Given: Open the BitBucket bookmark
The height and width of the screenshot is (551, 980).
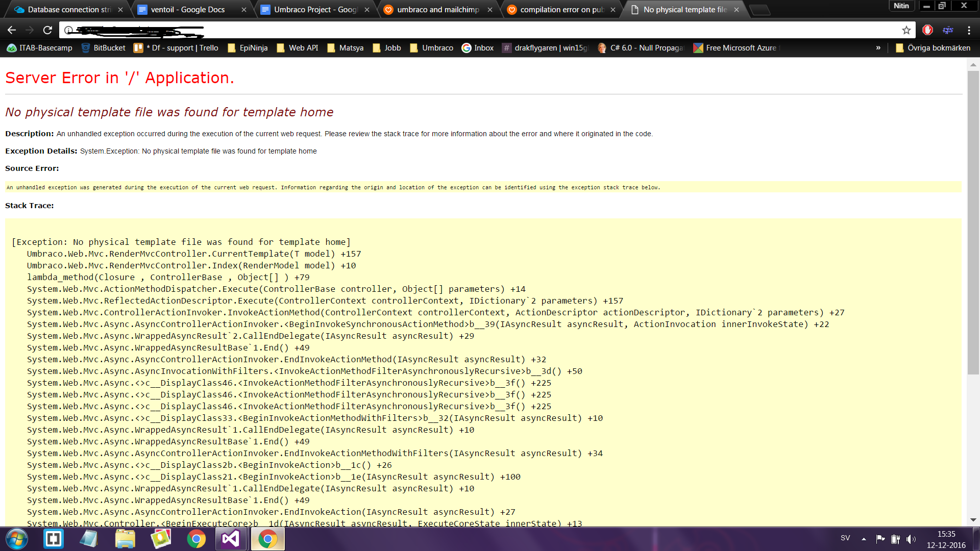Looking at the screenshot, I should click(103, 47).
